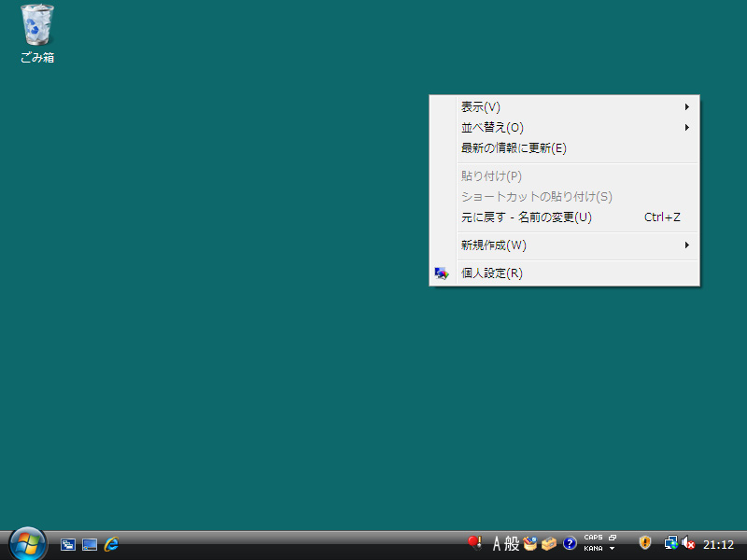Open the 並べ替え(O) submenu
This screenshot has height=560, width=747.
point(565,128)
